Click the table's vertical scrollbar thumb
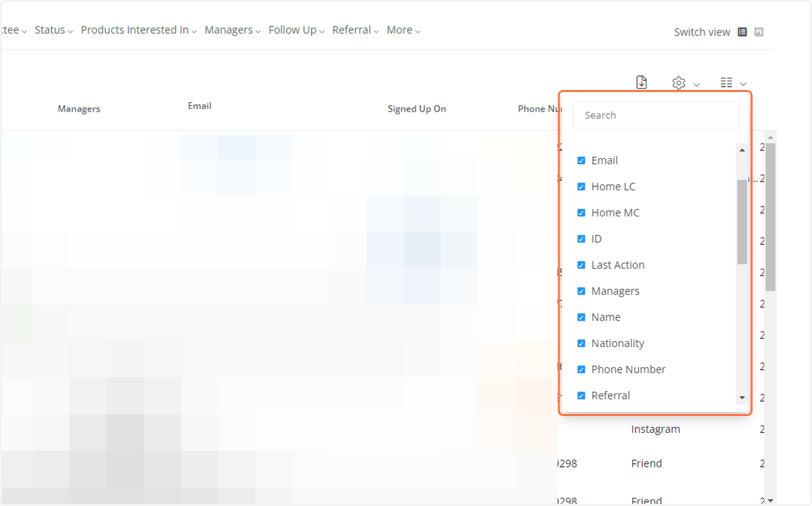This screenshot has width=812, height=506. 770,216
